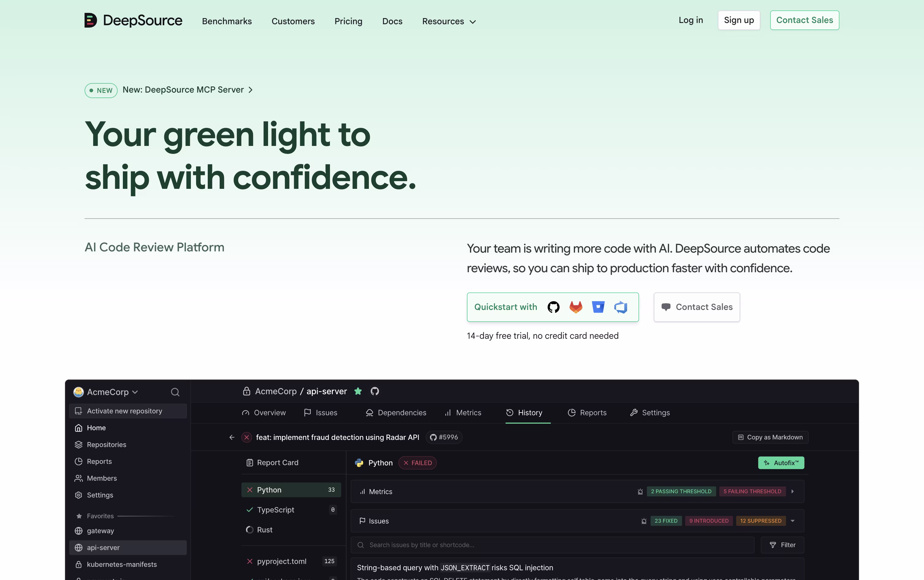Select the pyproject.toml row
924x580 pixels.
291,561
